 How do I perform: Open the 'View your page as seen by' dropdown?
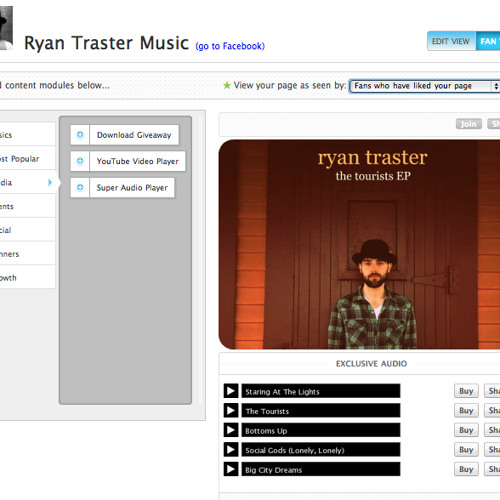click(424, 86)
